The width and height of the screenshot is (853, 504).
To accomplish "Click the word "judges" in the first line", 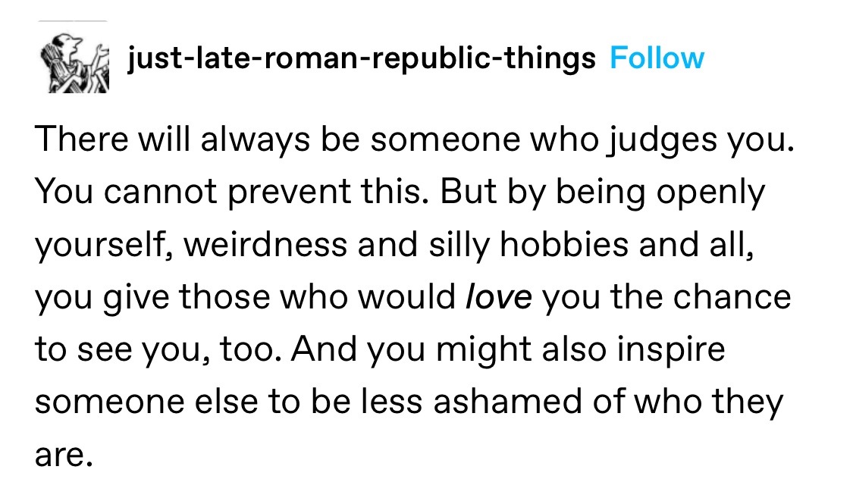I will (x=662, y=140).
